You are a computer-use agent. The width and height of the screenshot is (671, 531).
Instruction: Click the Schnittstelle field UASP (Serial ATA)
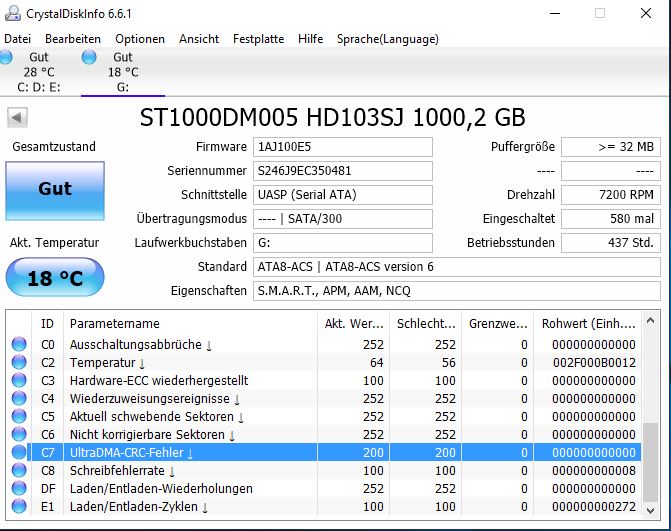[343, 195]
